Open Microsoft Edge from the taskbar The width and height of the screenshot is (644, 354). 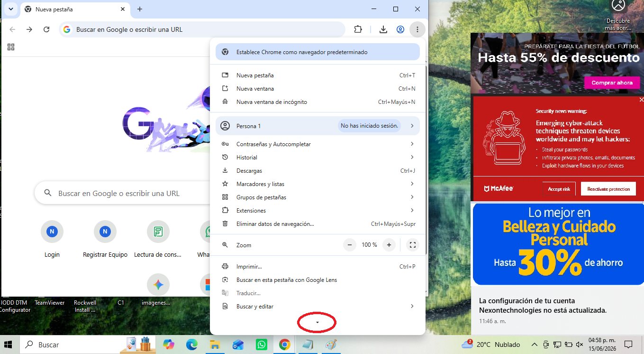[x=192, y=345]
